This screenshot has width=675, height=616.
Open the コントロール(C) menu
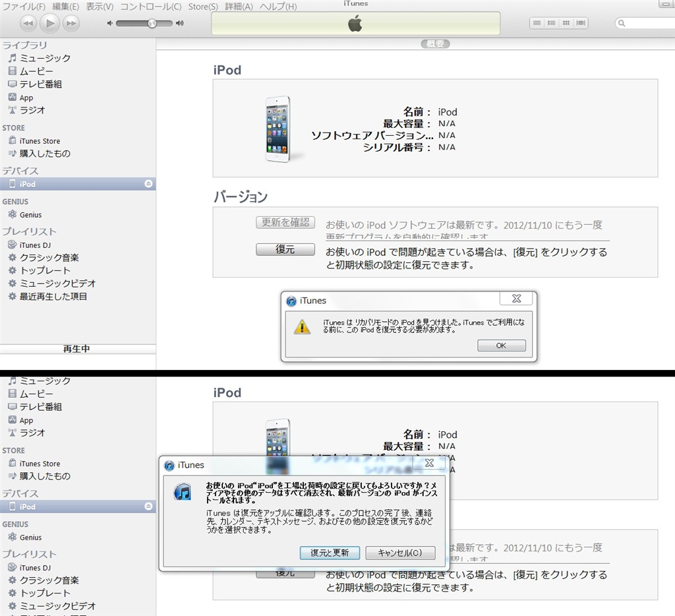tap(151, 7)
